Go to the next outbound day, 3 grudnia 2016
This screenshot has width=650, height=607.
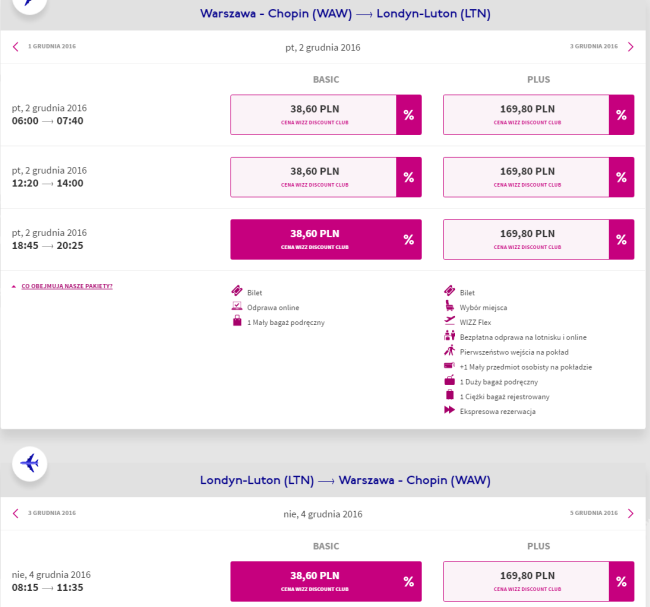pyautogui.click(x=601, y=46)
